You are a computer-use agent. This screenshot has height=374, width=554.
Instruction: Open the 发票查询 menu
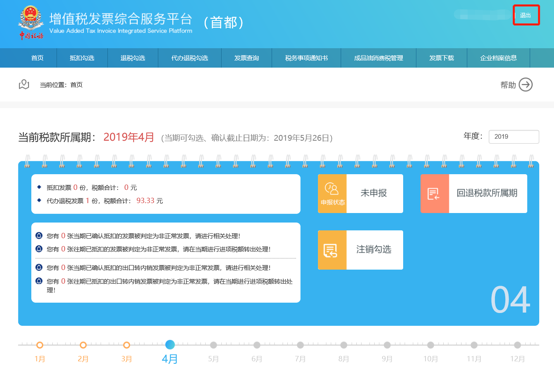tap(247, 58)
